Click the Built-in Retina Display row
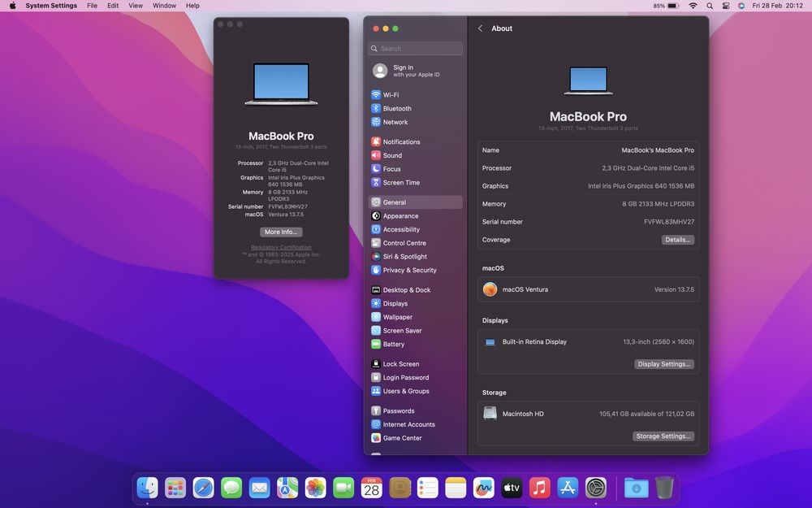The image size is (812, 508). point(588,341)
